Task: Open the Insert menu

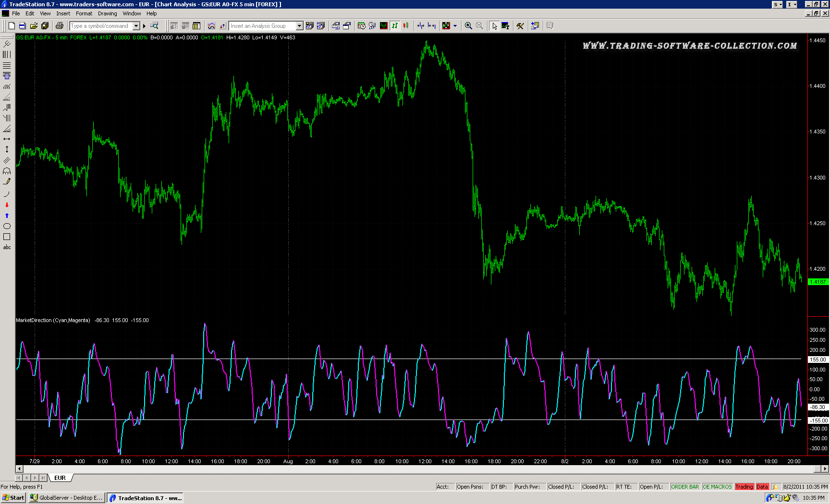Action: pos(63,13)
